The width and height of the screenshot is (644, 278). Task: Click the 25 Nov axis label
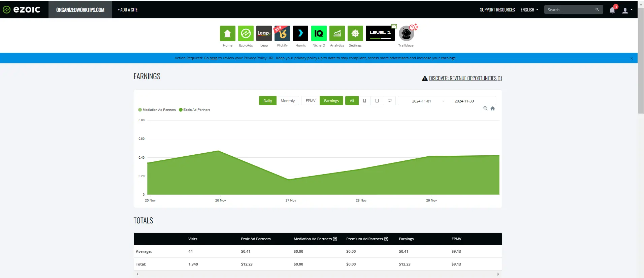(x=150, y=200)
